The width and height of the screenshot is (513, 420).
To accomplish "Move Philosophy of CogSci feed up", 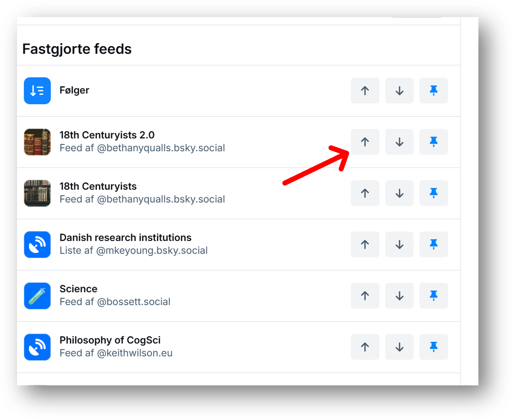I will (x=365, y=347).
